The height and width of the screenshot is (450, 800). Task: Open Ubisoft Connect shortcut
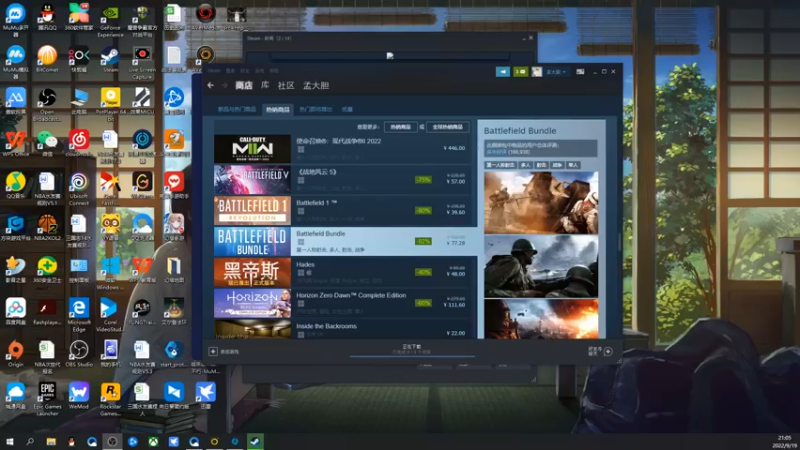tap(79, 189)
